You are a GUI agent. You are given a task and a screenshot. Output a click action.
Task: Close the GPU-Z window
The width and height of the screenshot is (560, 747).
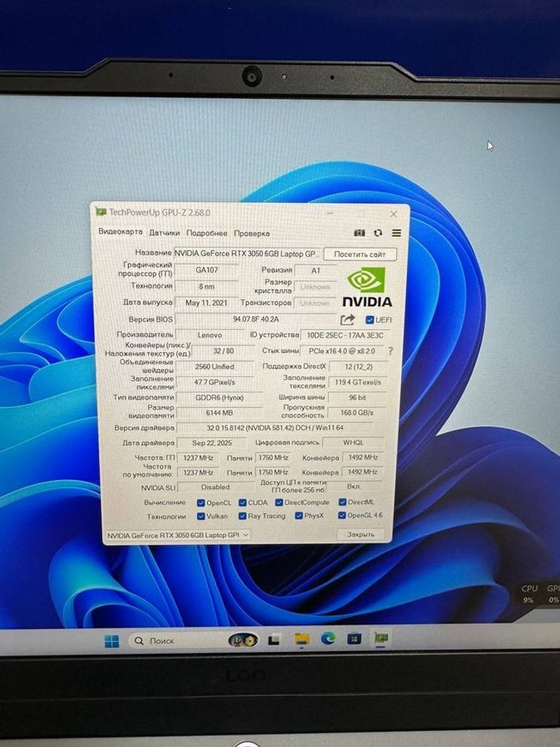(393, 214)
